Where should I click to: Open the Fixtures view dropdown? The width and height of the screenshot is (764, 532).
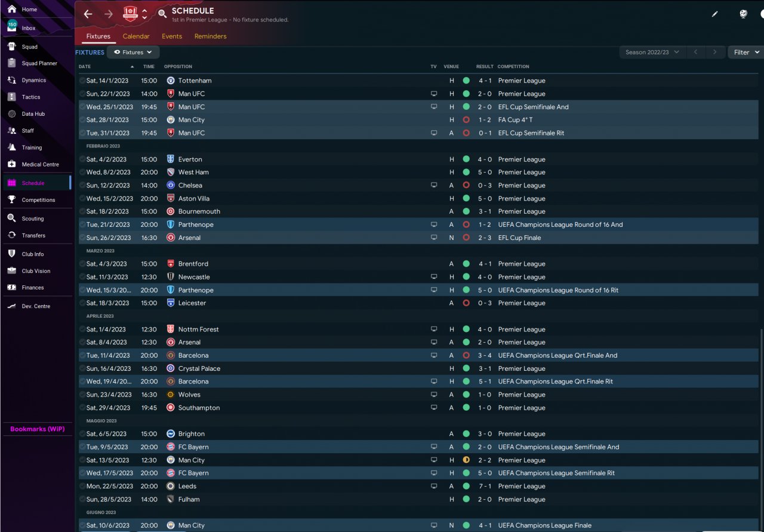point(133,53)
